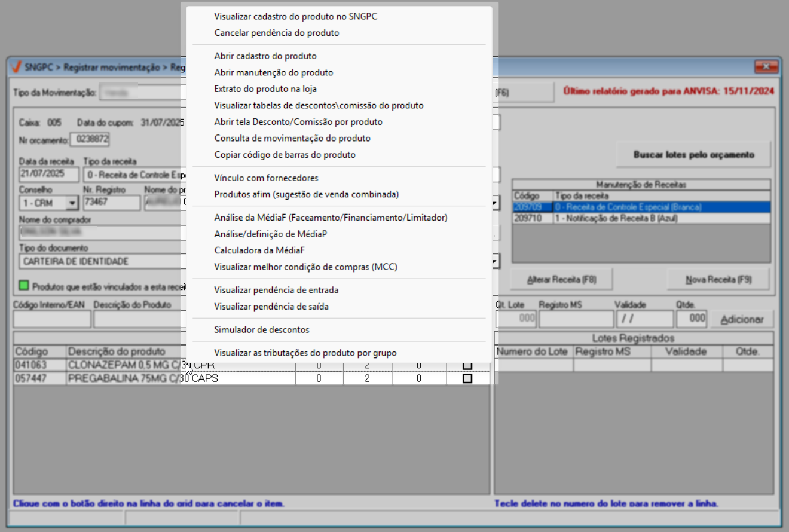Open 'Calculadora da MédiaF' menu entry

click(x=263, y=250)
